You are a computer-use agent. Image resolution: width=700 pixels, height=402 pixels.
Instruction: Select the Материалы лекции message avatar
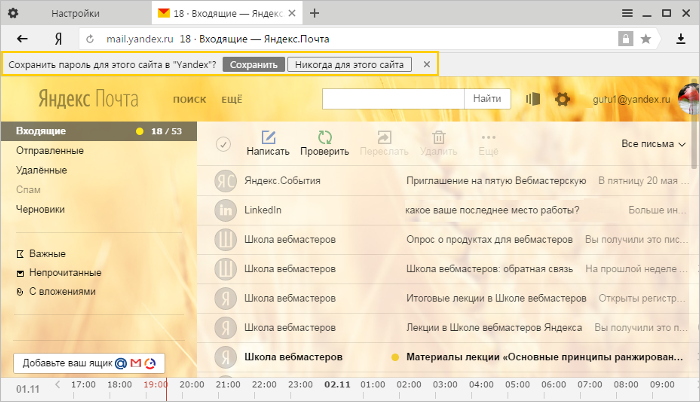coord(225,357)
